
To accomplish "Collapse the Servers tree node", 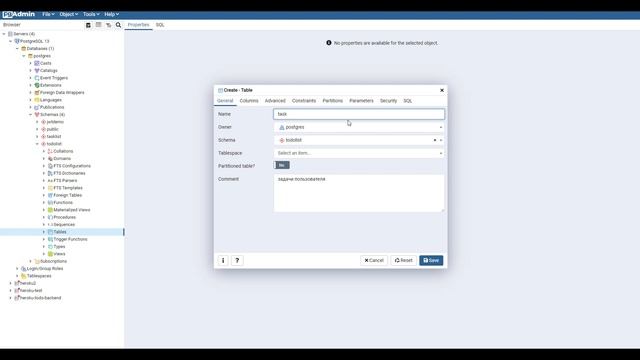I will [4, 34].
